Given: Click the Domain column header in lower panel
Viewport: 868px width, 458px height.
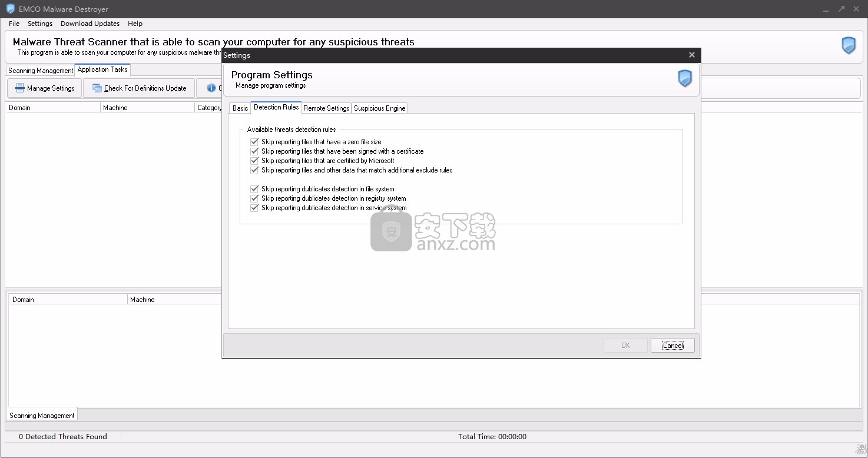Looking at the screenshot, I should coord(68,300).
